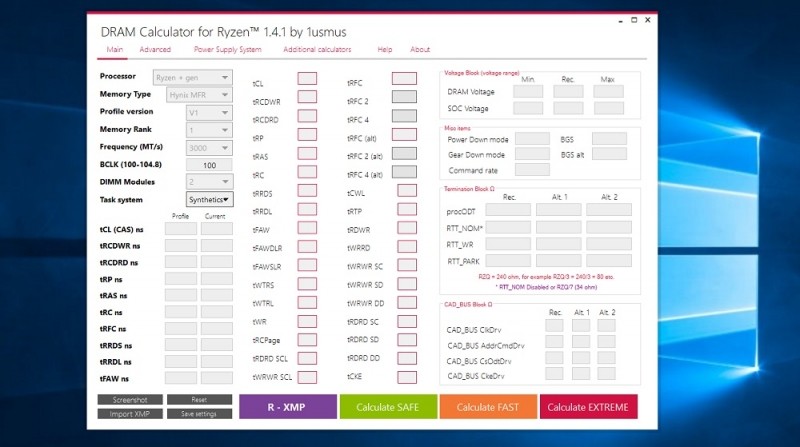Click the Gear Down mode field
This screenshot has width=800, height=447.
click(x=532, y=154)
